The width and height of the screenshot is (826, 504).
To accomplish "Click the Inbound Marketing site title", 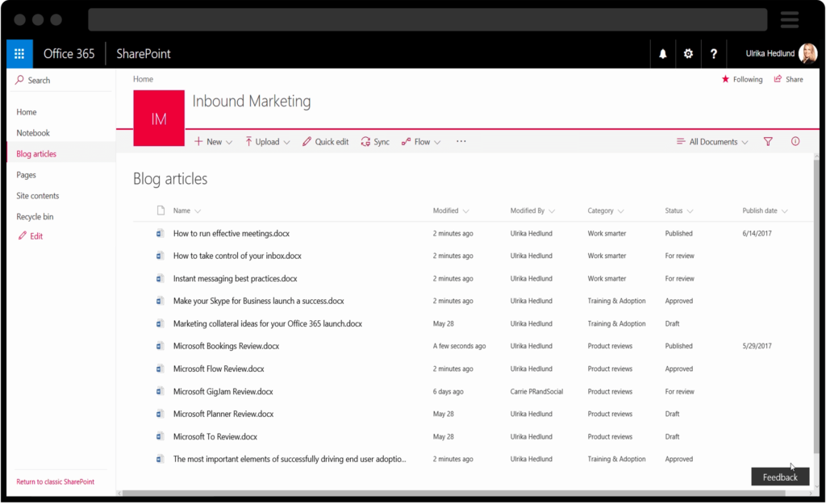I will [252, 101].
